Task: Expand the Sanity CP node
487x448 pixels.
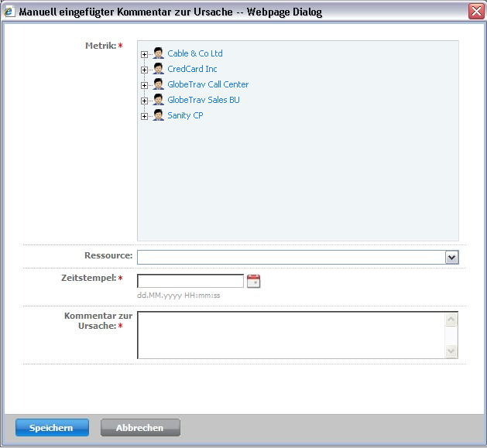Action: 144,116
